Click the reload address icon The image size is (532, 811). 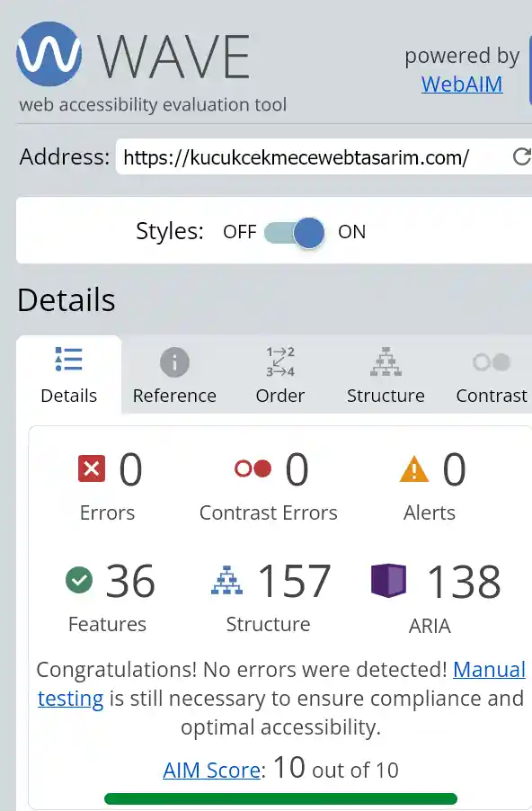(x=521, y=156)
